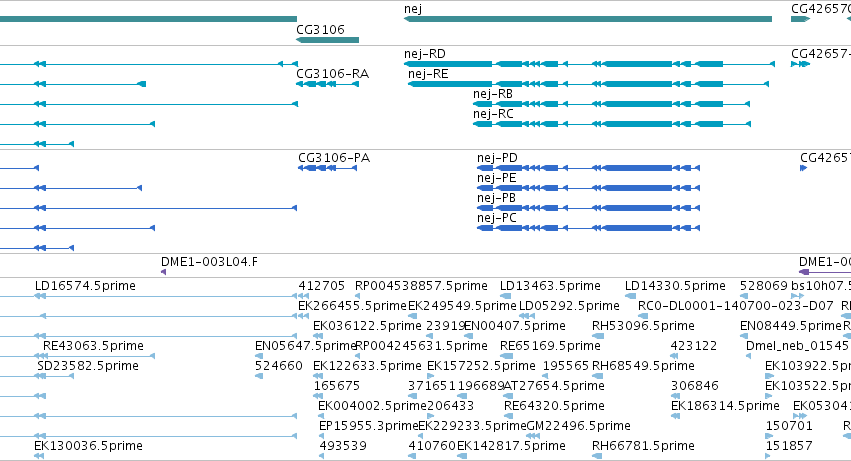Click the 493539 feature label
Screen dimensions: 851x461
(x=343, y=446)
